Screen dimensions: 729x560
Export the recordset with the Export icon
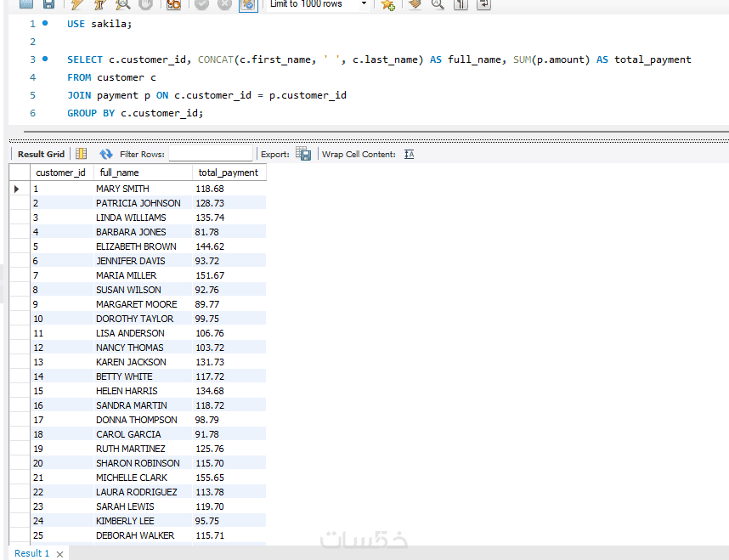click(303, 154)
